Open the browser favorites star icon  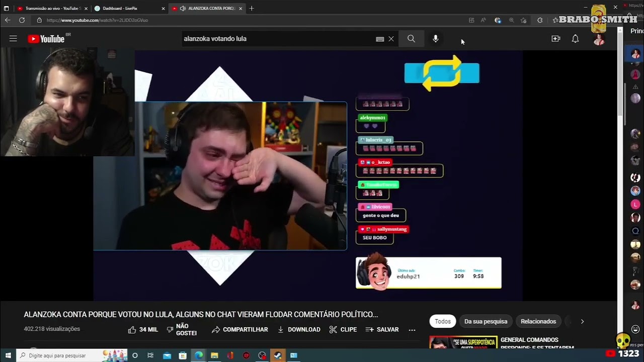click(524, 20)
